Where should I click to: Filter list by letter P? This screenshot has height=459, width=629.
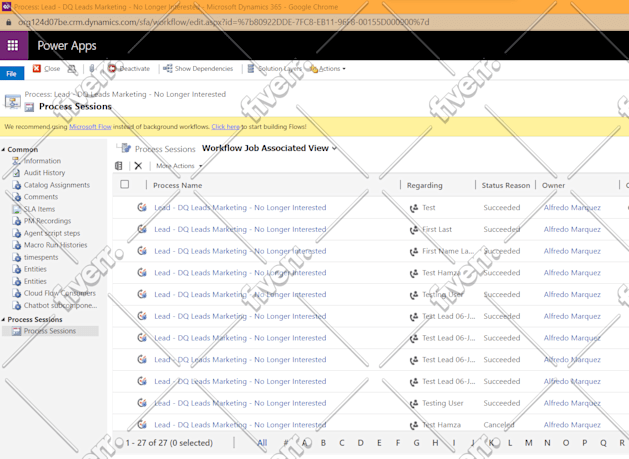tap(584, 443)
